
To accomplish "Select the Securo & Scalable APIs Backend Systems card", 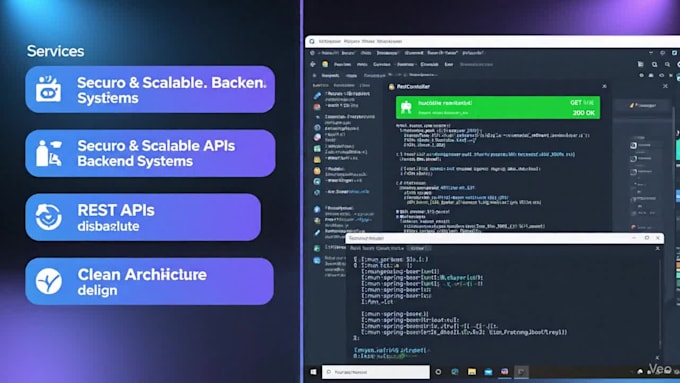I will tap(150, 153).
